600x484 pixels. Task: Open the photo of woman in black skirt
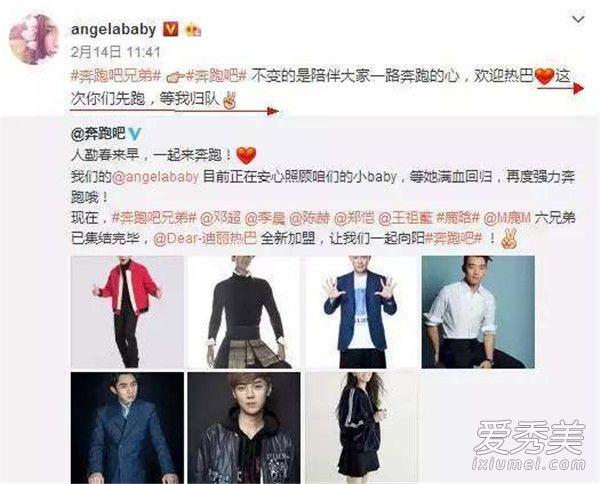point(360,428)
